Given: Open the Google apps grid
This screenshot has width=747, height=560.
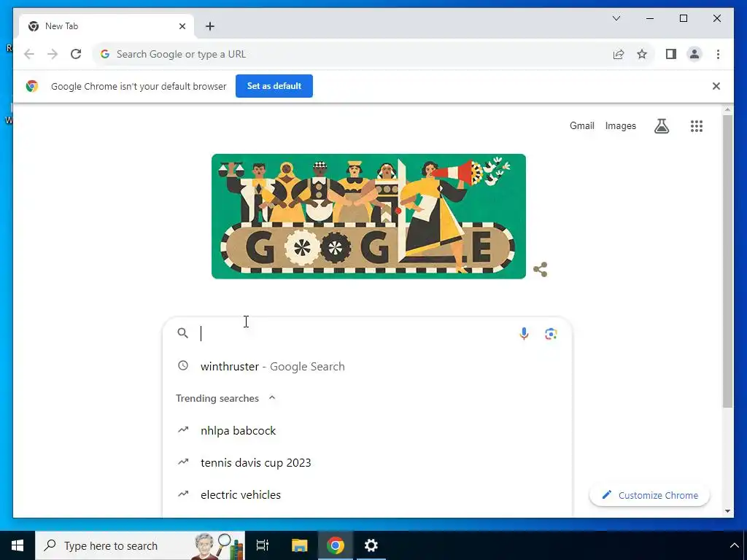Looking at the screenshot, I should pos(697,126).
